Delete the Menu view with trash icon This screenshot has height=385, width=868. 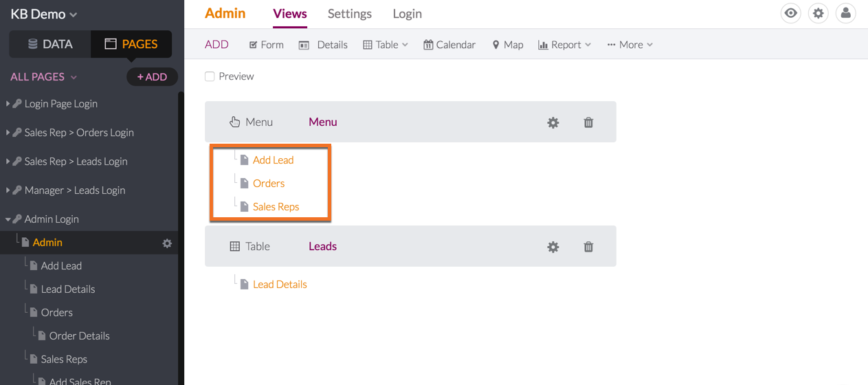click(588, 122)
